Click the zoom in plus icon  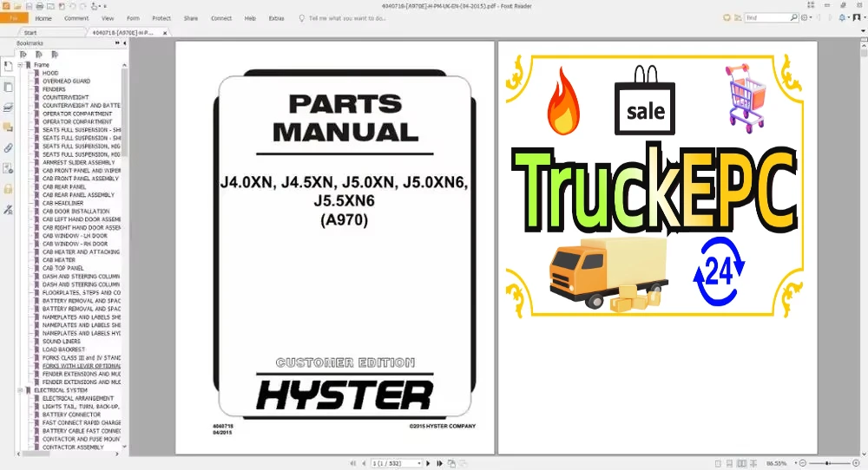856,463
